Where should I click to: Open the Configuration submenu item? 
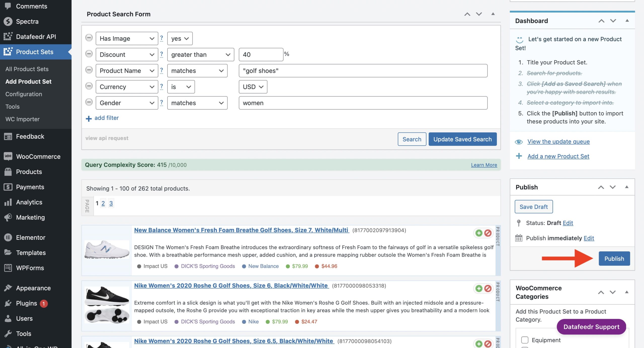[x=24, y=94]
